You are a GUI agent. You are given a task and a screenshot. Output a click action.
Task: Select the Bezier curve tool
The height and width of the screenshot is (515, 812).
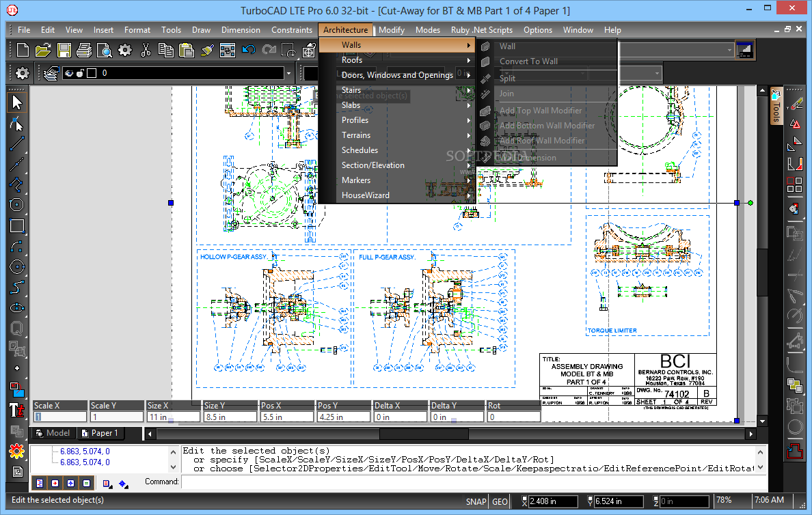16,288
